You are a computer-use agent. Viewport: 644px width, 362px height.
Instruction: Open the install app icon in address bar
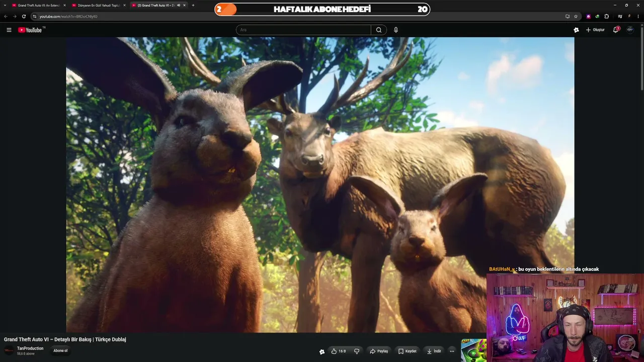(568, 16)
